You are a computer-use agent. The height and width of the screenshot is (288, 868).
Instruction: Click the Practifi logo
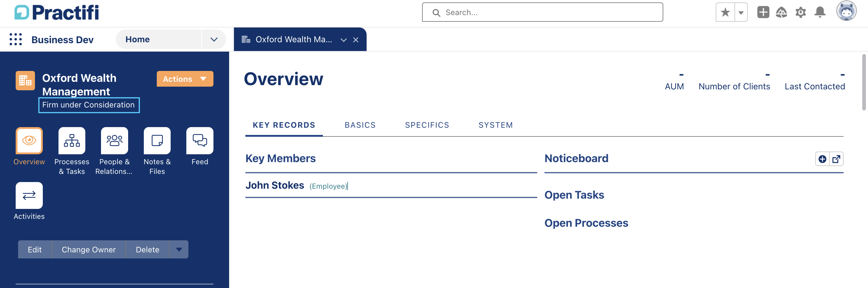(x=57, y=12)
